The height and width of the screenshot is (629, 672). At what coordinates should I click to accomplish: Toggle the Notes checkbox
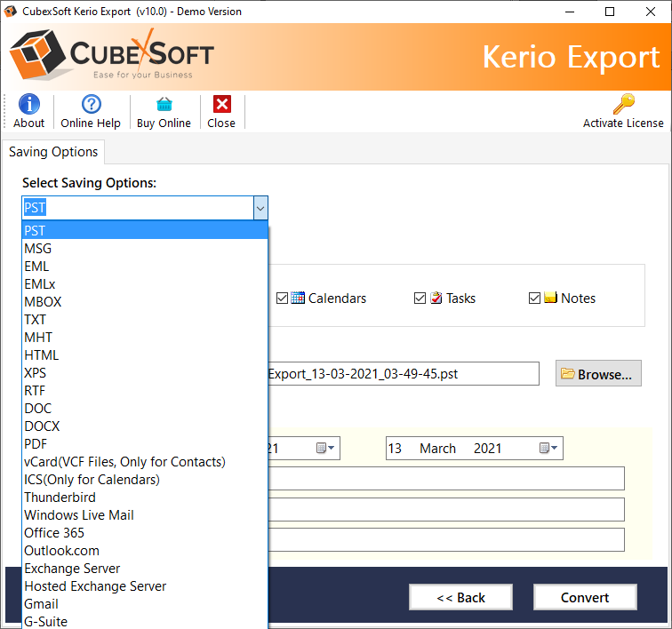(x=534, y=298)
